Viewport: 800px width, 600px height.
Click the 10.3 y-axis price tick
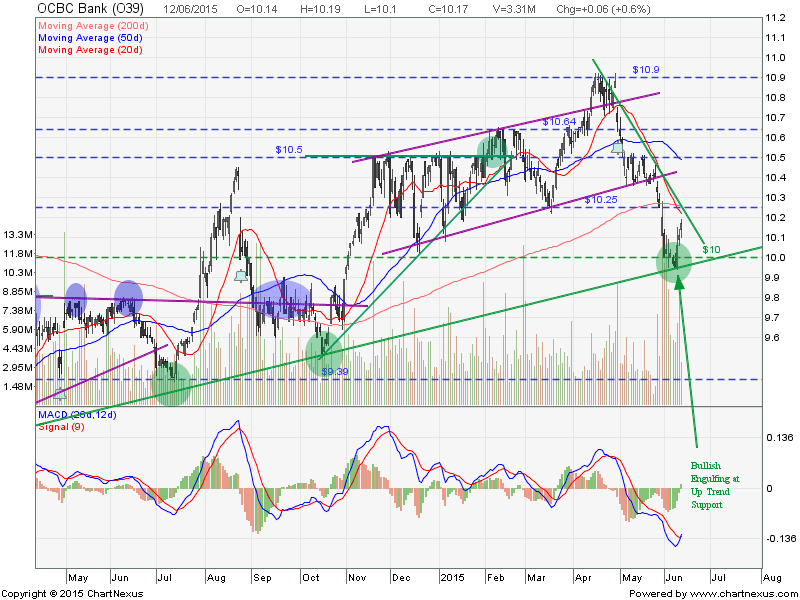(775, 197)
